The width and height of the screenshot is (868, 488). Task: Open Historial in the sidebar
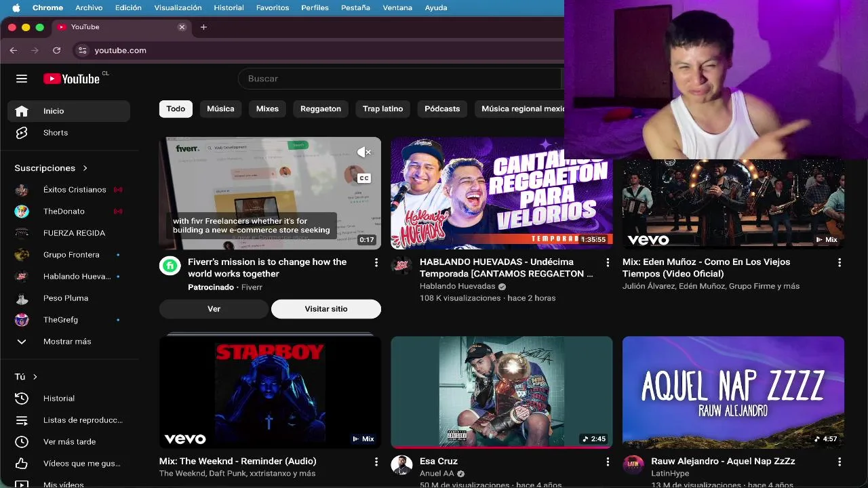pos(68,399)
